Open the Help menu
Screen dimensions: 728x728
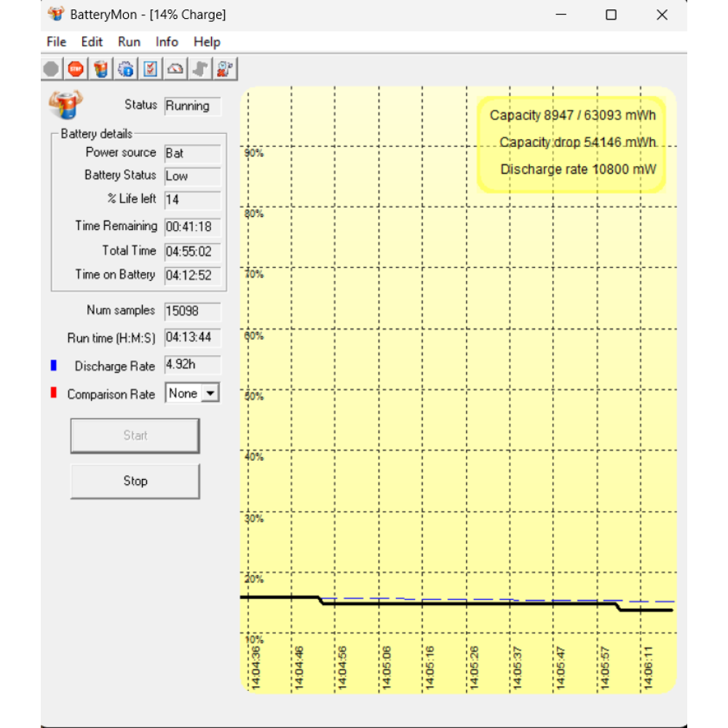[x=207, y=41]
